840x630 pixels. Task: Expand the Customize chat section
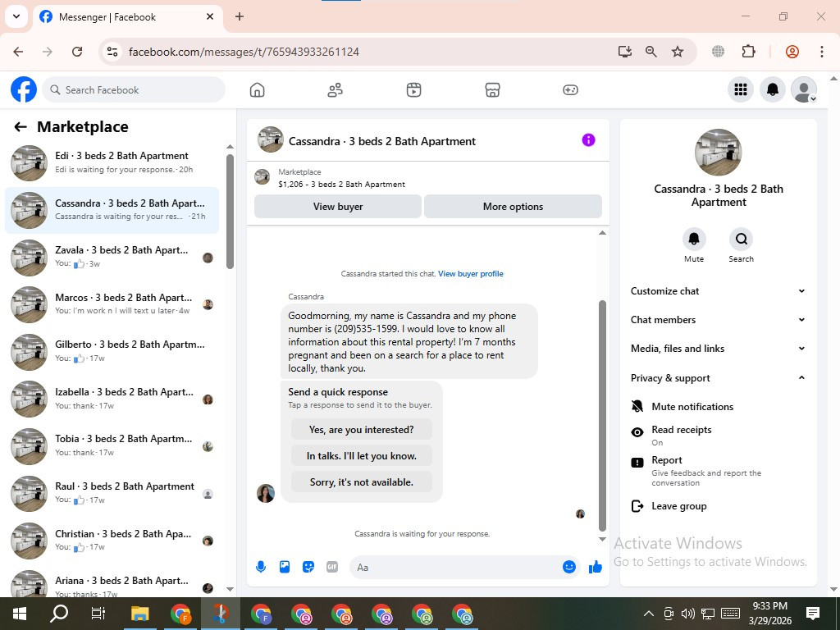pos(718,291)
